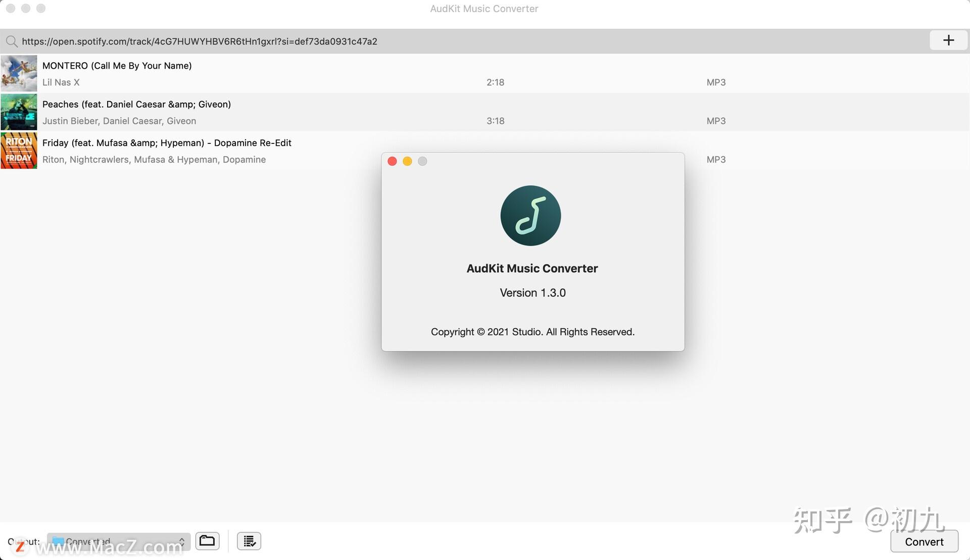This screenshot has width=970, height=560.
Task: Close the About dialog with red button
Action: tap(392, 161)
